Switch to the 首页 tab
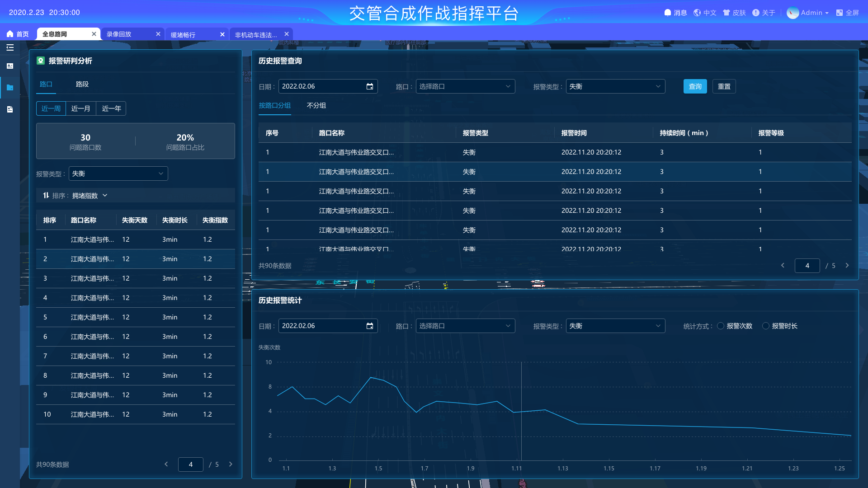 pos(17,34)
